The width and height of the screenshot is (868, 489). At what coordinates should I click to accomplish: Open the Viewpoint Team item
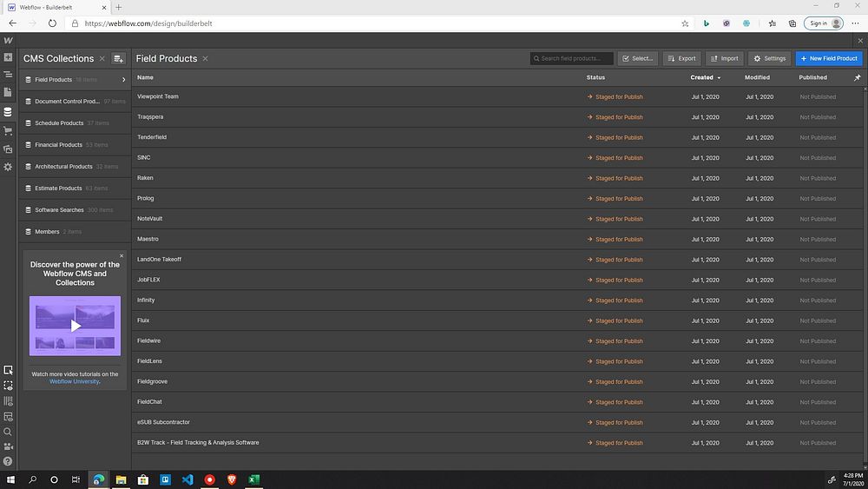coord(497,96)
